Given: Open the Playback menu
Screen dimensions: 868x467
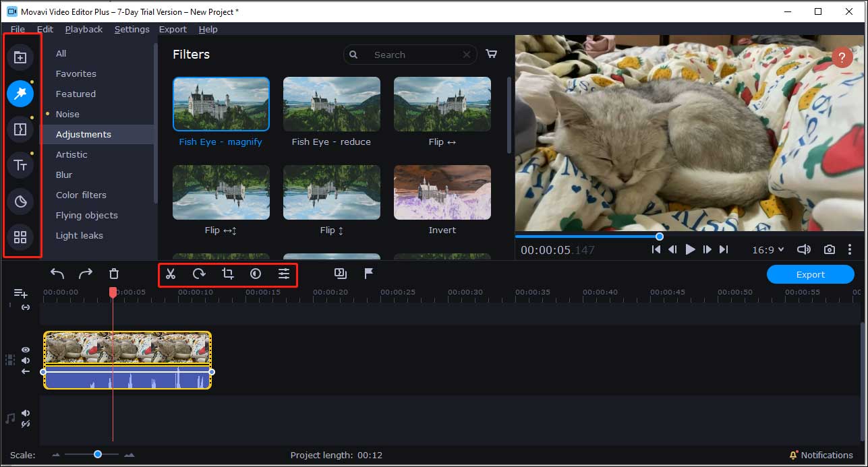Looking at the screenshot, I should pyautogui.click(x=84, y=29).
